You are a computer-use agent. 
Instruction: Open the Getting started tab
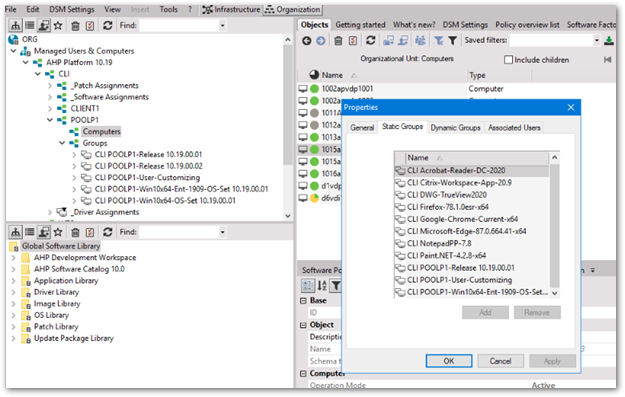[x=360, y=25]
